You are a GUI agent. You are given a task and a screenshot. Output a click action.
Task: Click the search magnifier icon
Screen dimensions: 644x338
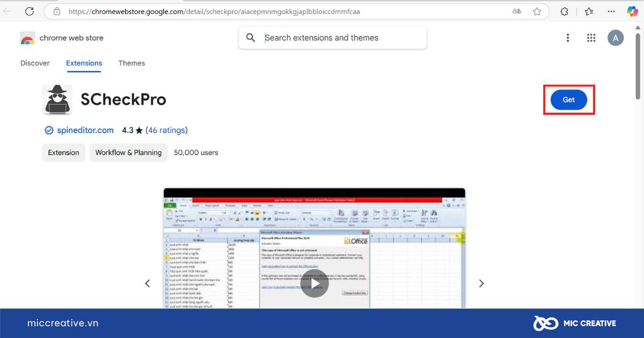coord(251,38)
